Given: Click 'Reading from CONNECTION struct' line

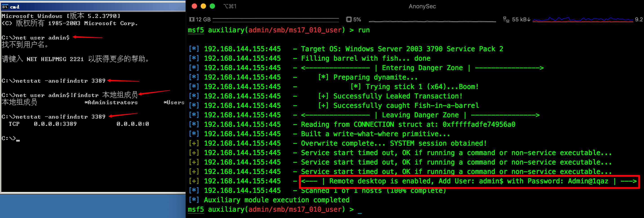Looking at the screenshot, I should tap(408, 124).
